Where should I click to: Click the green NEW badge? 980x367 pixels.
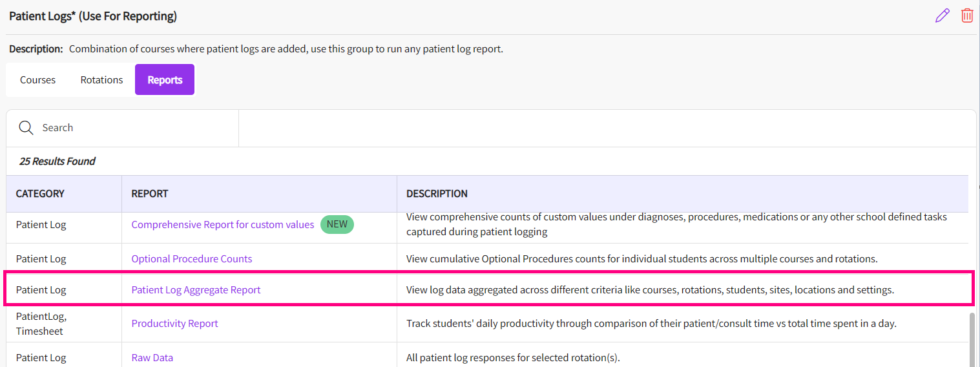(337, 225)
